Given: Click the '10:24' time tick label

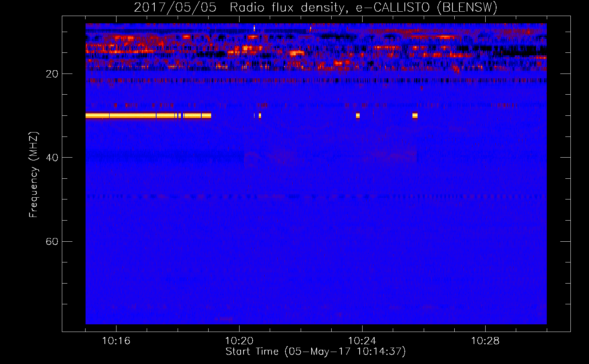Looking at the screenshot, I should tap(362, 341).
